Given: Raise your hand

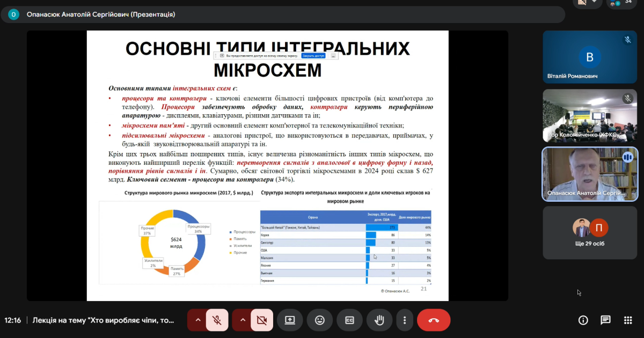Looking at the screenshot, I should 379,320.
